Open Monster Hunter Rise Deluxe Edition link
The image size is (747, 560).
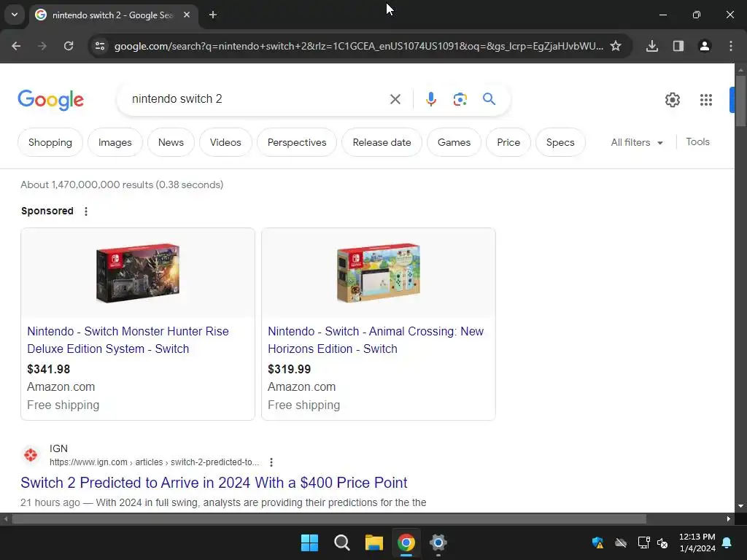pos(128,340)
